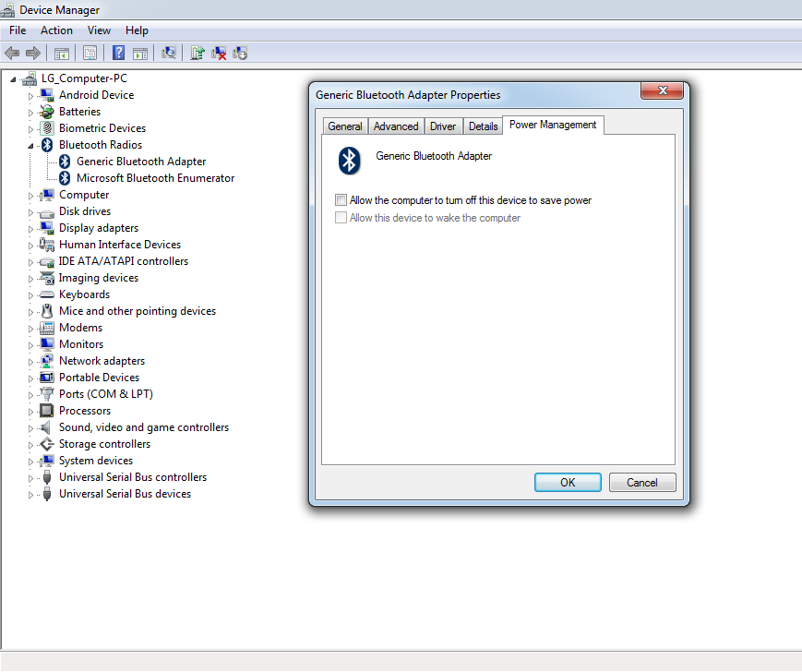
Task: Click Show/Hide Console Tree toolbar icon
Action: point(62,54)
